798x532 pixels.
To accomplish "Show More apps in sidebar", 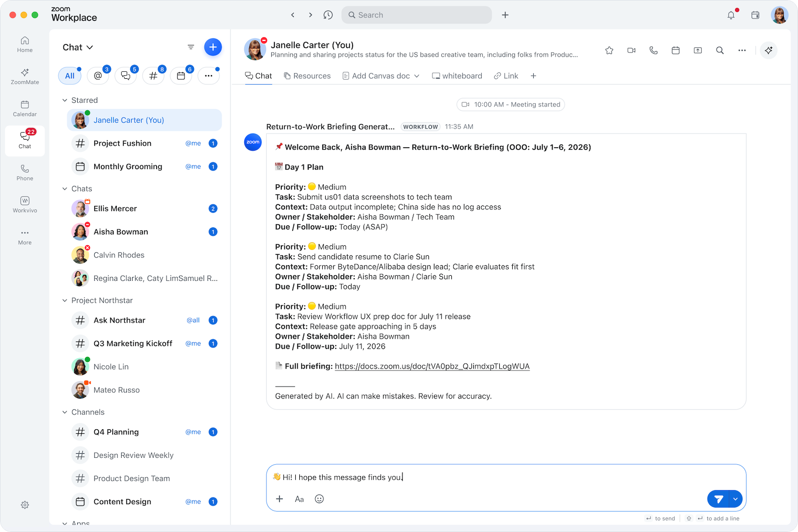I will click(25, 237).
